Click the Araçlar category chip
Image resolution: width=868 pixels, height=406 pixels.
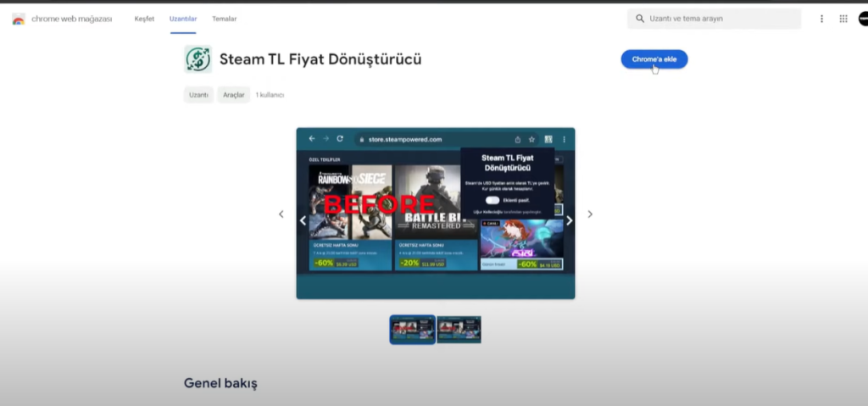coord(234,95)
